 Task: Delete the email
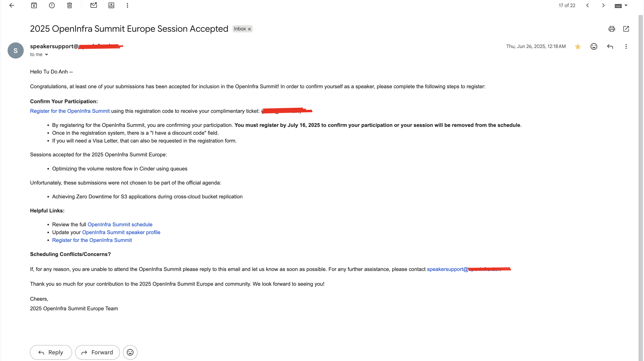click(x=69, y=5)
